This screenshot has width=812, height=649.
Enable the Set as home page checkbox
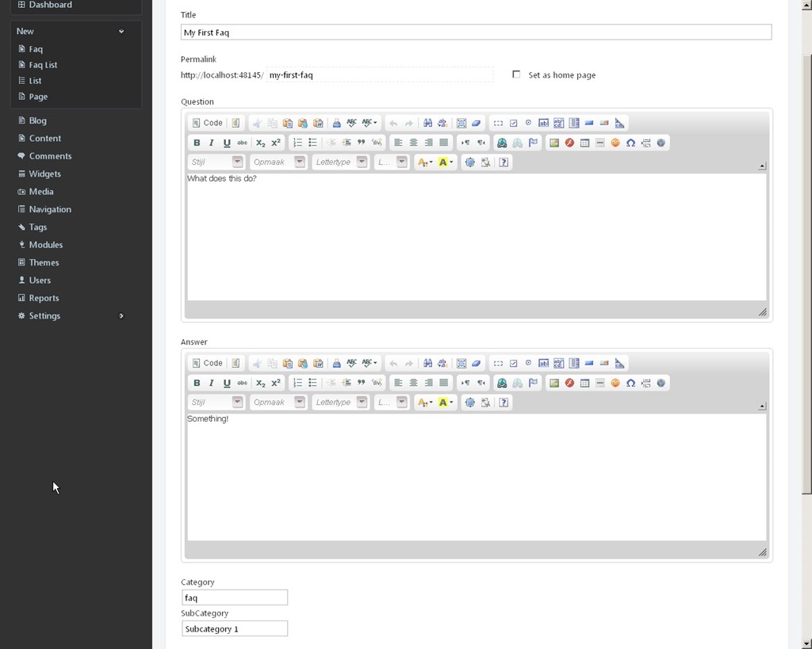[516, 74]
